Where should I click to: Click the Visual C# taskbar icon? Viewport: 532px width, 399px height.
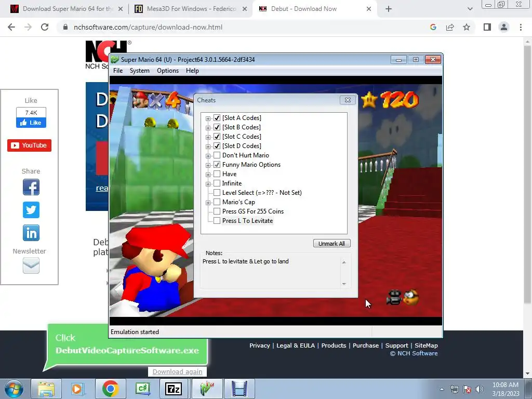[x=142, y=389]
